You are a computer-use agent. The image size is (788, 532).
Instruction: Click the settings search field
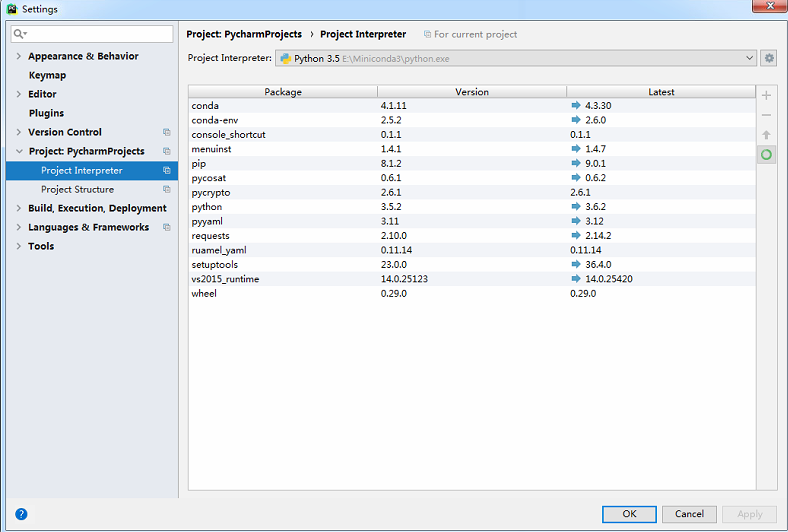92,34
